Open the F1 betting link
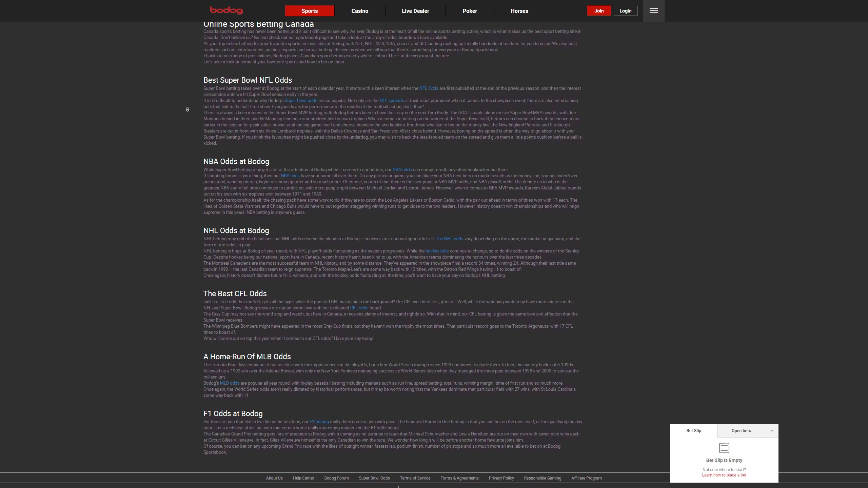 pyautogui.click(x=319, y=422)
